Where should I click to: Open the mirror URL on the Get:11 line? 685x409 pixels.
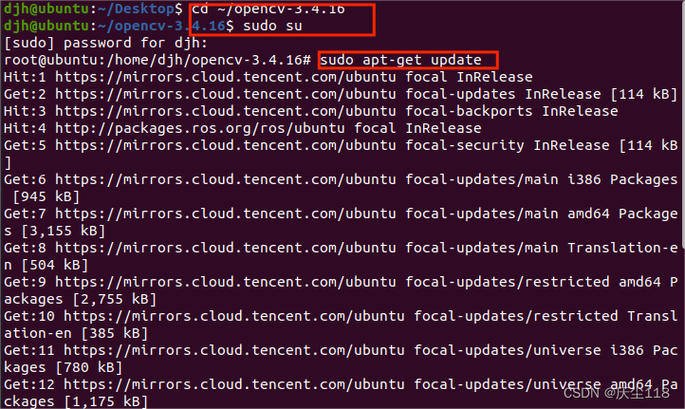[x=229, y=350]
